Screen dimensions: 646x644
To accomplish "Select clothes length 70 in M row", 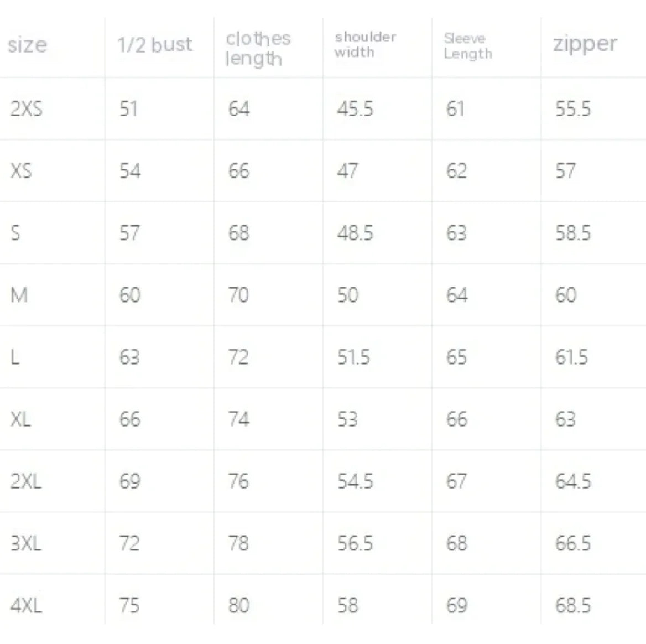I will pos(238,295).
